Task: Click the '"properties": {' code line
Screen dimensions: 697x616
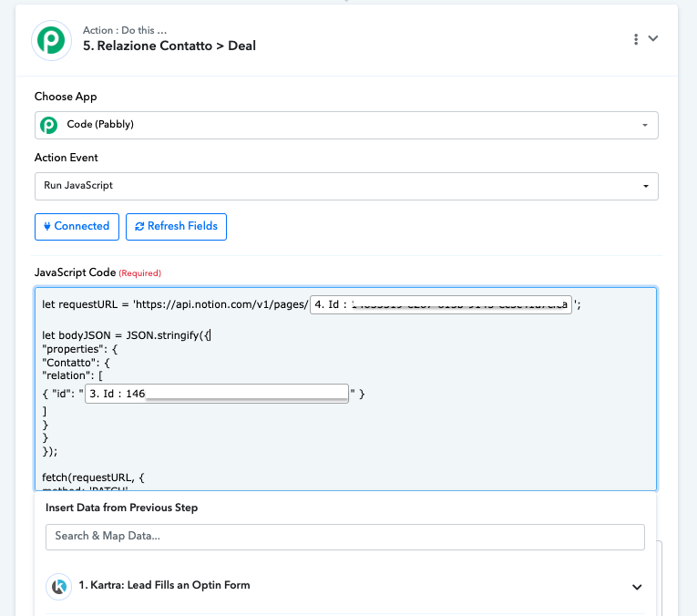Action: tap(80, 349)
